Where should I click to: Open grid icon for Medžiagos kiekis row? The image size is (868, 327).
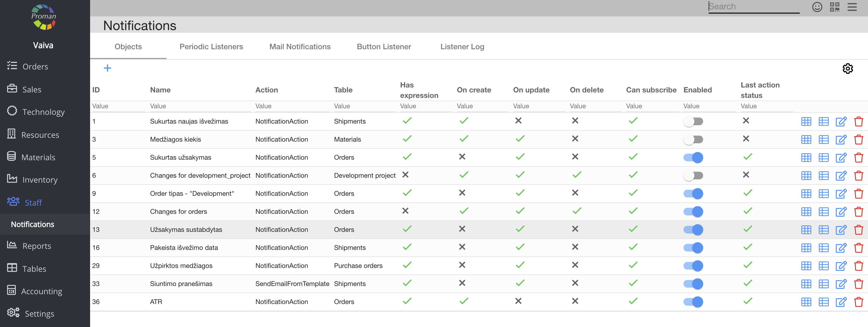(x=806, y=139)
